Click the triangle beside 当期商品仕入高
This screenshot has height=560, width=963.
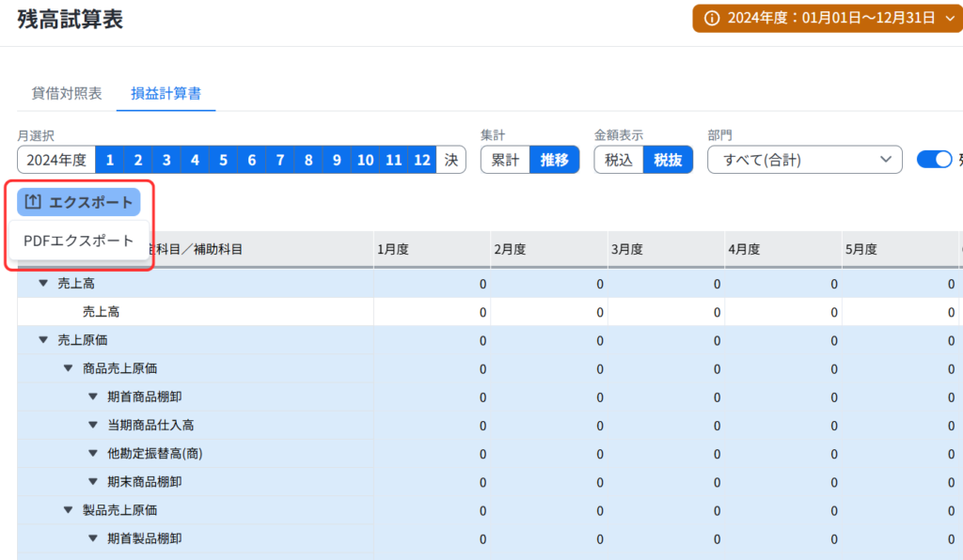click(x=93, y=425)
